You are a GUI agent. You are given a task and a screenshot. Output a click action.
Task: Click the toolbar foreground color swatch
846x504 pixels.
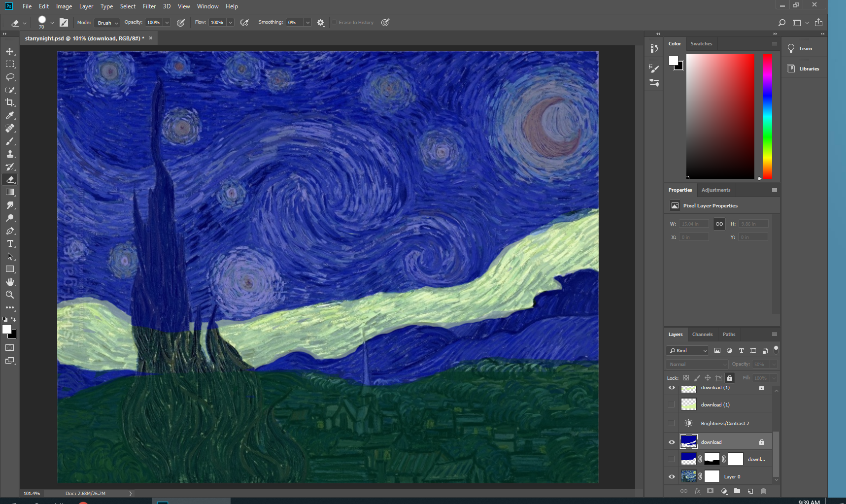[x=7, y=330]
